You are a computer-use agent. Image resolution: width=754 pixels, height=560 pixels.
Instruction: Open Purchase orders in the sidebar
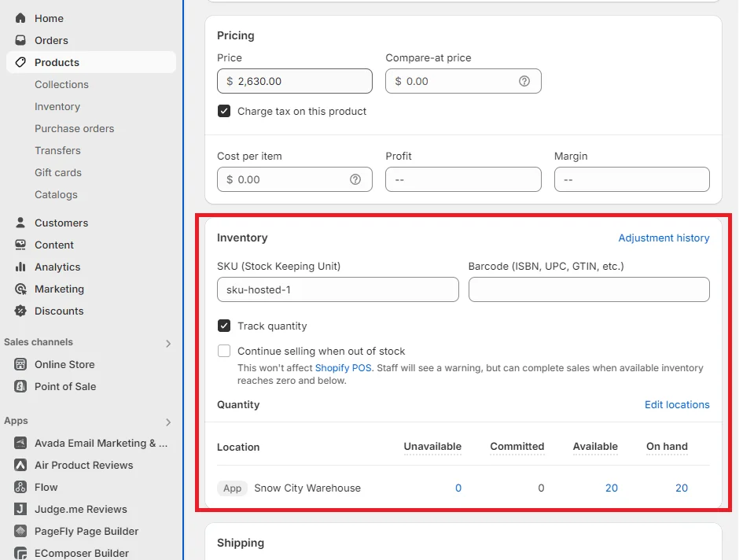tap(75, 128)
